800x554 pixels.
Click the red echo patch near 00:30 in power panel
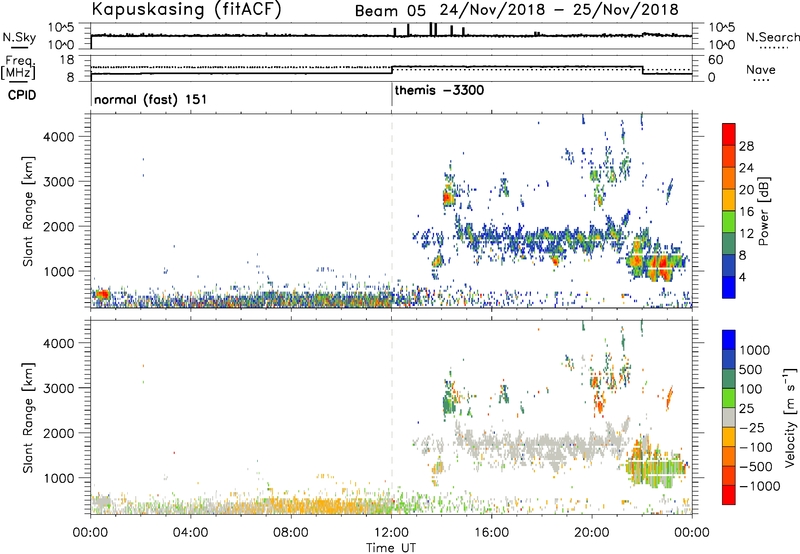click(x=102, y=294)
